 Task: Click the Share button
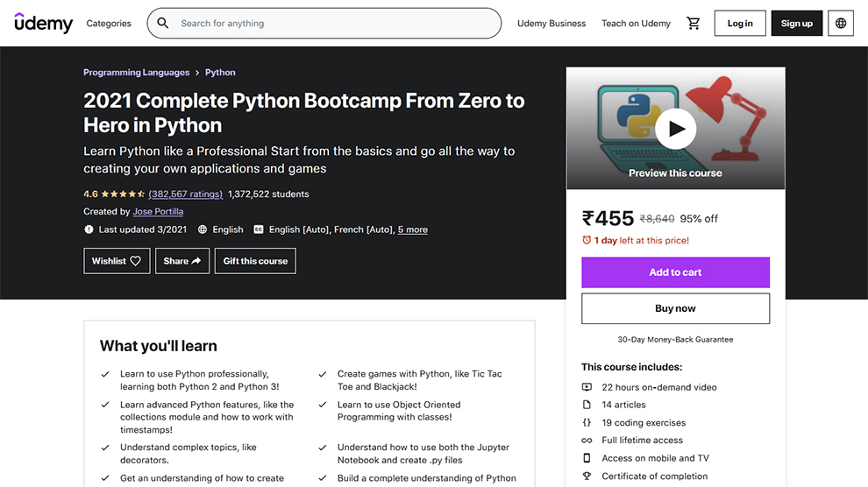pyautogui.click(x=182, y=261)
